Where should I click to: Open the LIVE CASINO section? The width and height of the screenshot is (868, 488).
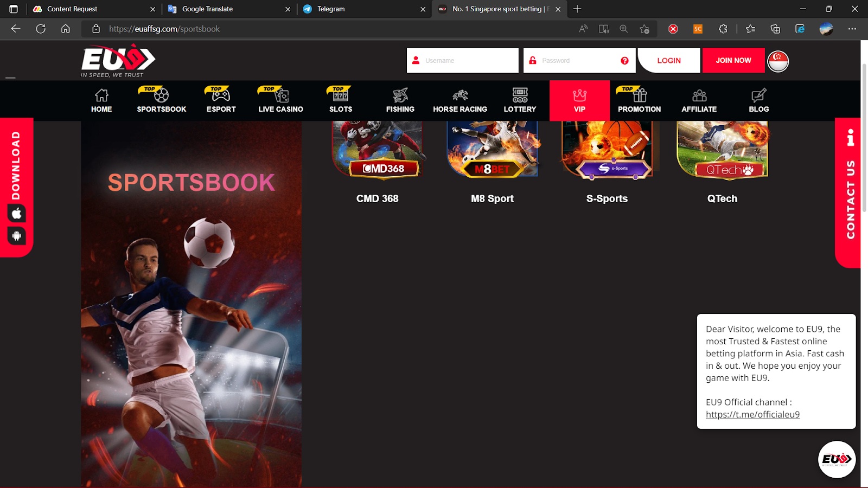click(281, 101)
